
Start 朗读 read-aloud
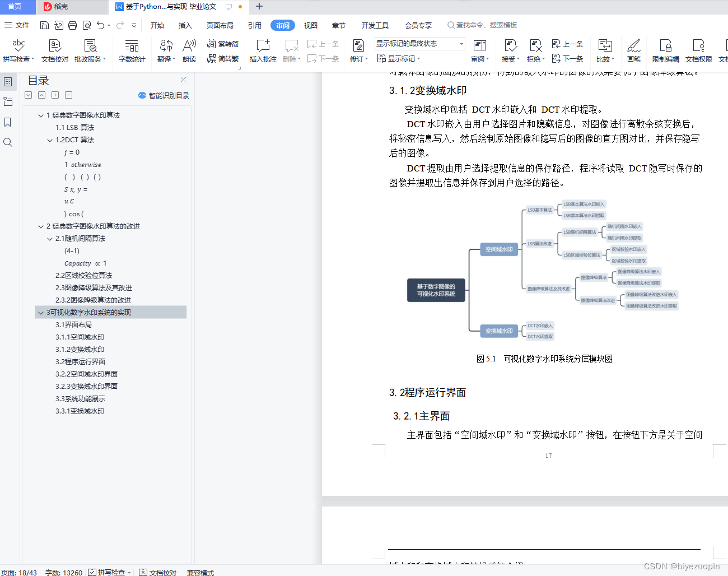189,49
